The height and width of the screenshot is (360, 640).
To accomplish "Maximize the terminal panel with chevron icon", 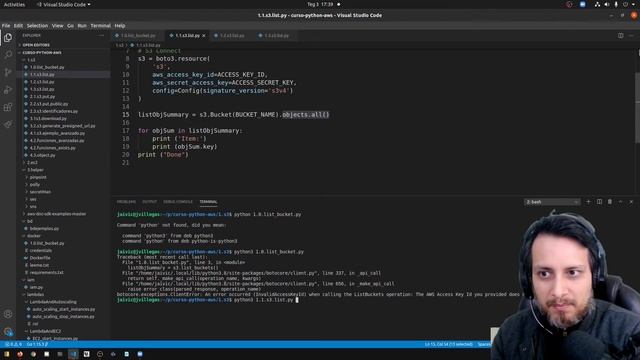I will point(620,202).
